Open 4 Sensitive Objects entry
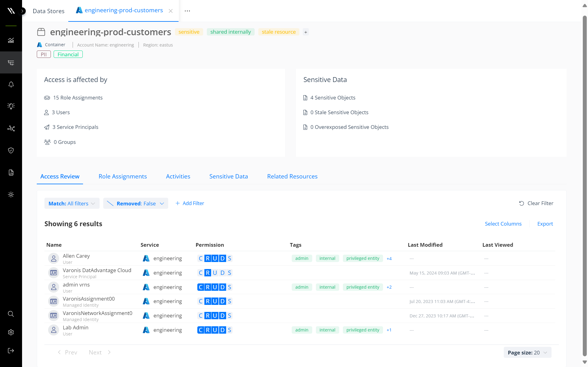Screen dimensions: 588x367 (329, 98)
